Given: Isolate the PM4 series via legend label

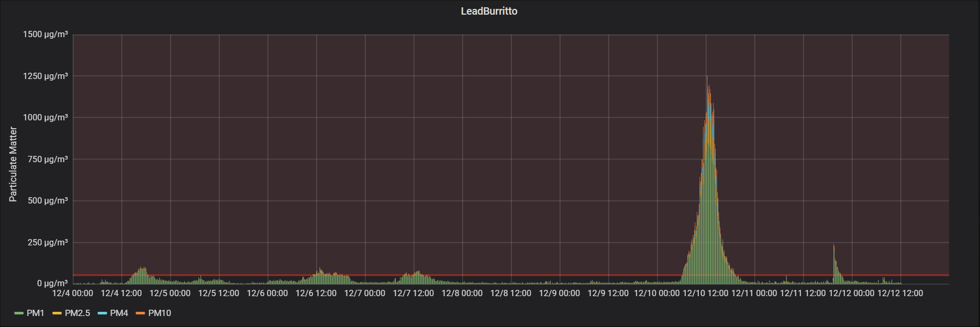Looking at the screenshot, I should [x=119, y=313].
